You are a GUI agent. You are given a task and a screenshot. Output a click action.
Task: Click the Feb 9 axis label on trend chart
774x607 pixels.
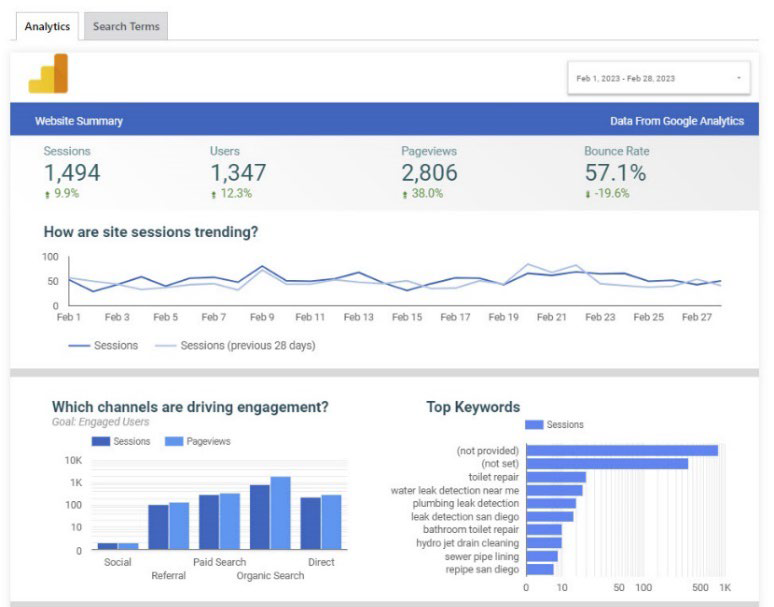click(x=262, y=317)
